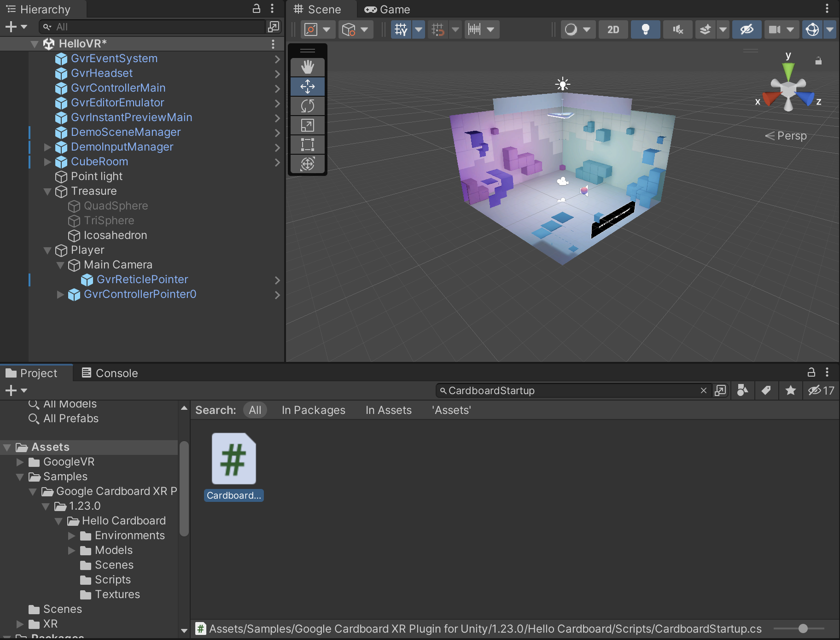Select the CardboardStartup script thumbnail
Screen dimensions: 840x640
click(x=233, y=458)
